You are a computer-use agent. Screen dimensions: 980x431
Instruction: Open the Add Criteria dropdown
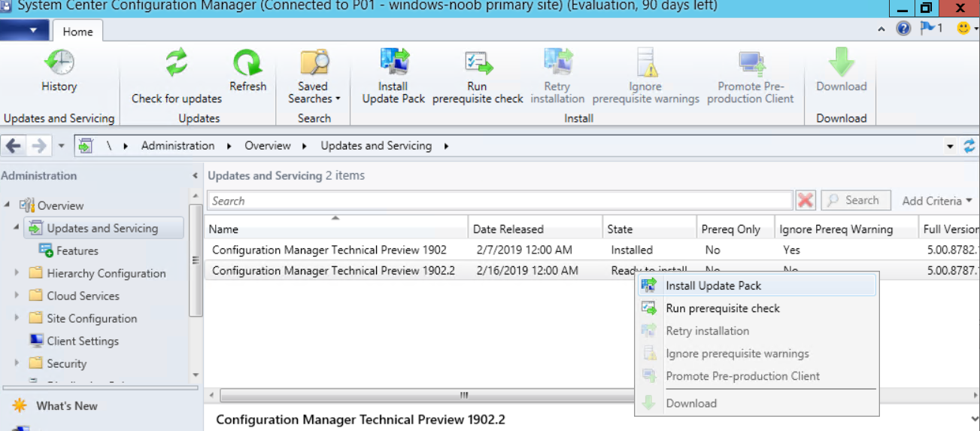[x=937, y=201]
